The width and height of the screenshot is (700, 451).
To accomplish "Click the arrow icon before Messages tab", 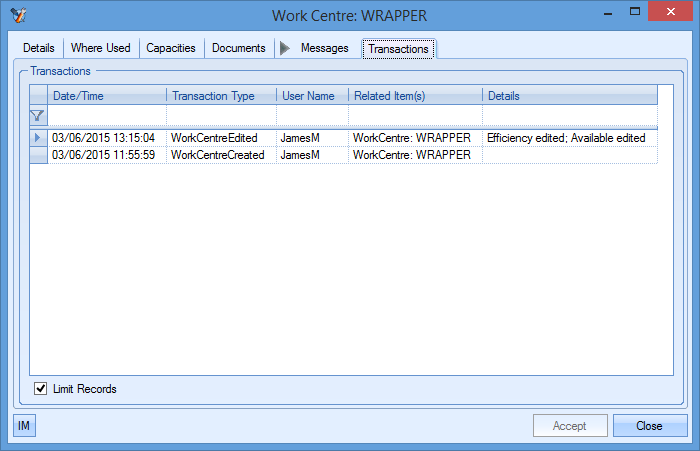I will [x=285, y=48].
